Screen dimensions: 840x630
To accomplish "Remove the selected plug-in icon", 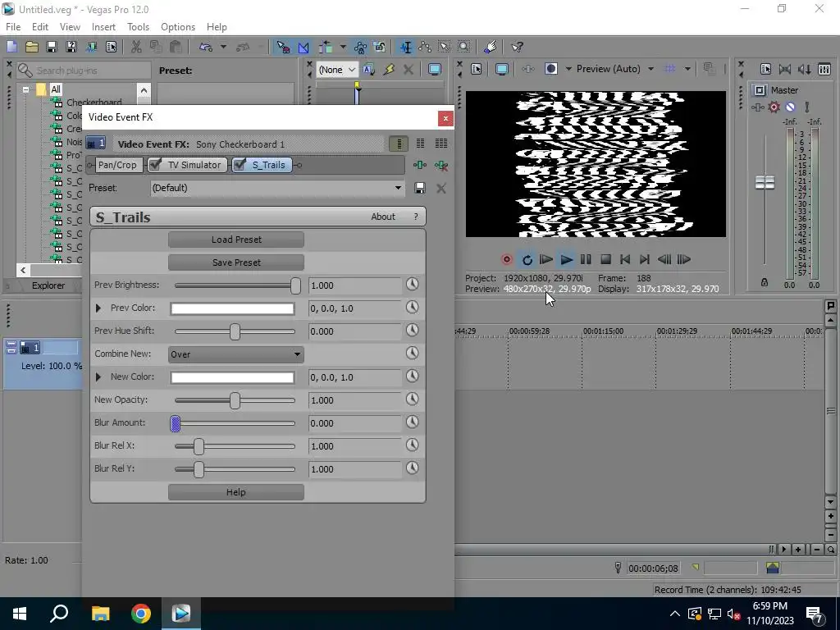I will point(441,166).
